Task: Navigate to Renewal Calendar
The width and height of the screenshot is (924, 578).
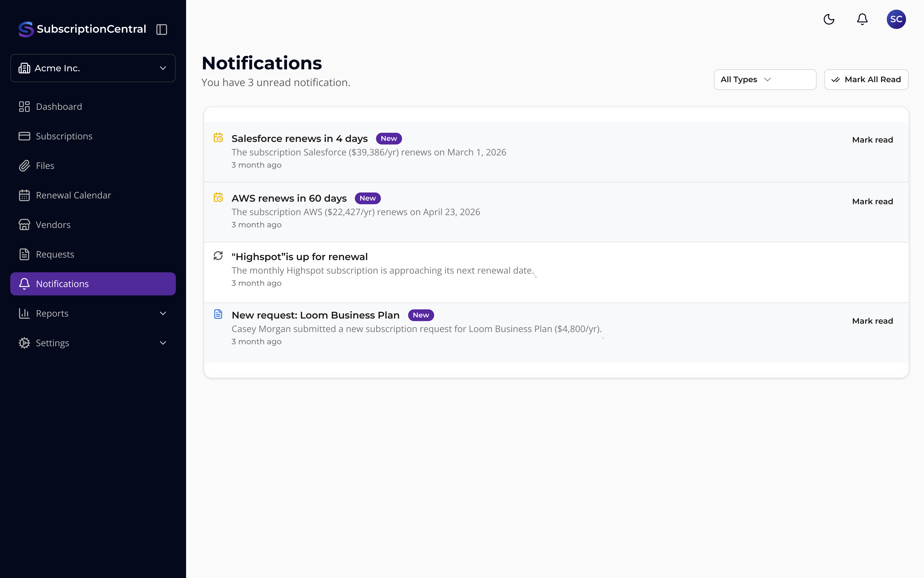Action: 93,195
